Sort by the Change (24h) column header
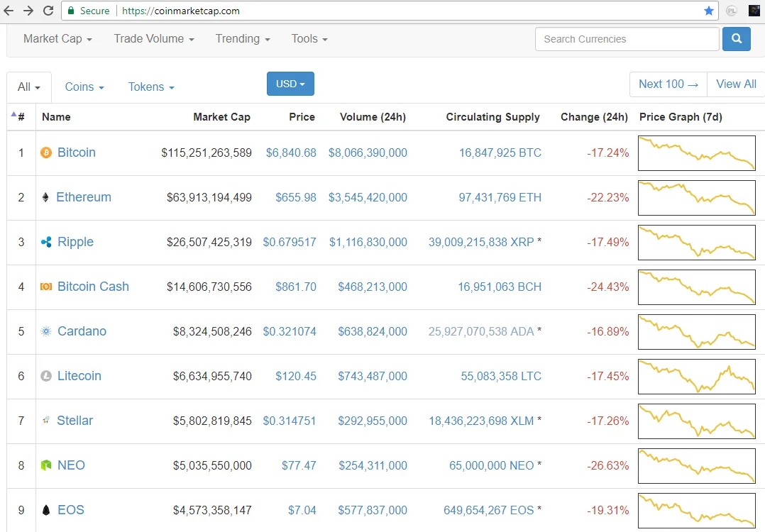Viewport: 765px width, 532px height. pyautogui.click(x=594, y=117)
